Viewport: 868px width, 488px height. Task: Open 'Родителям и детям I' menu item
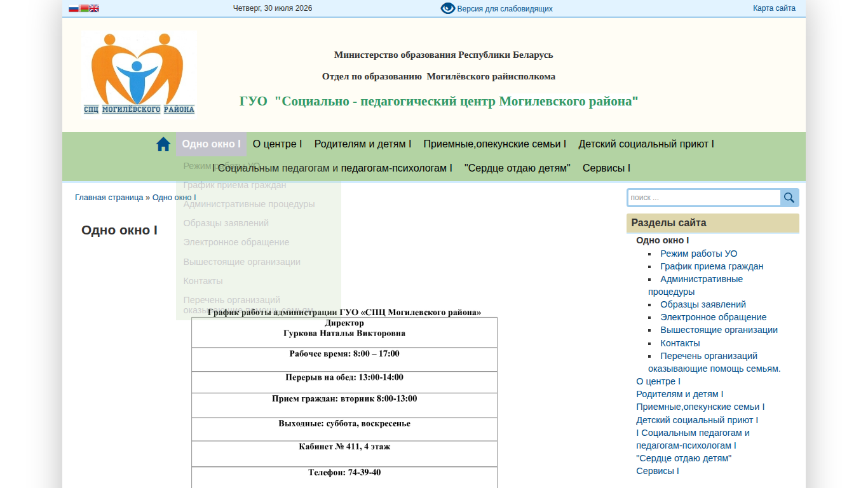click(363, 144)
